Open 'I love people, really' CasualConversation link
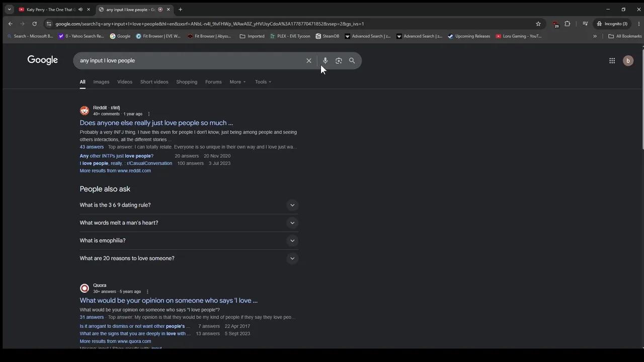The width and height of the screenshot is (644, 362). [x=126, y=163]
